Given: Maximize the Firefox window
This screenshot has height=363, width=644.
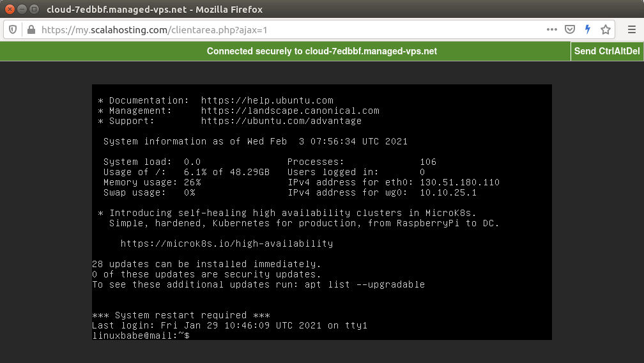Looking at the screenshot, I should [x=33, y=10].
